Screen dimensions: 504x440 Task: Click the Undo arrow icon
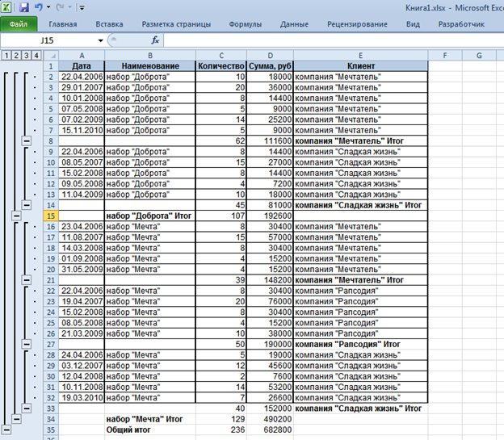point(39,7)
